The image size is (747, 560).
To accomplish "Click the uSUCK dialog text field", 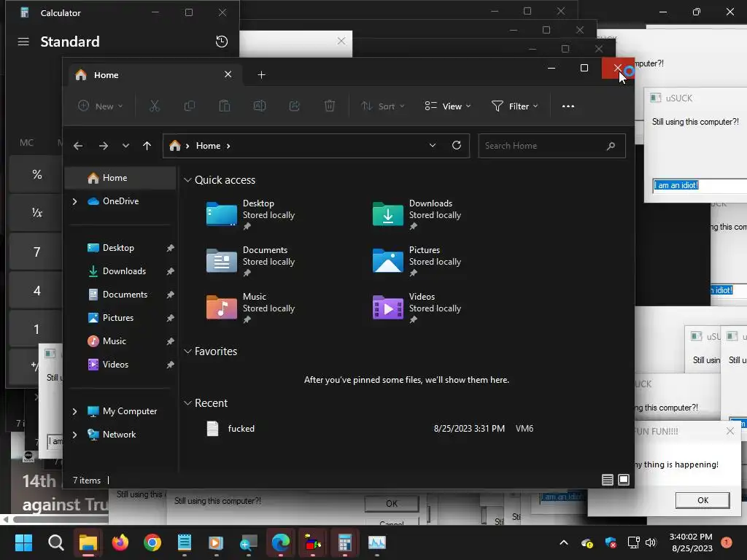I will tap(700, 185).
